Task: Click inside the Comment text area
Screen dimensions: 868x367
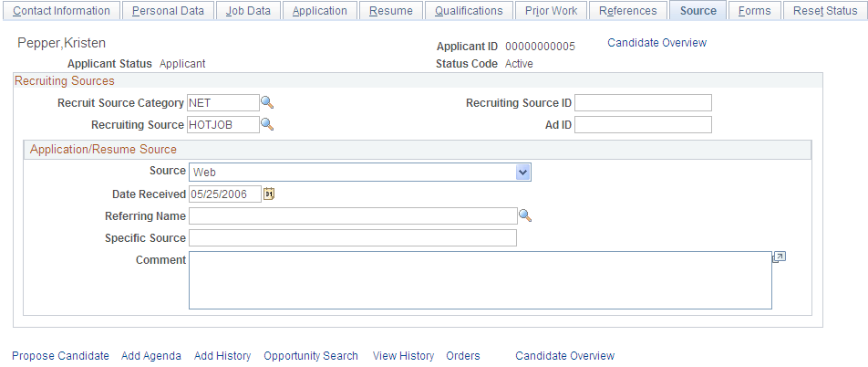Action: tap(480, 280)
